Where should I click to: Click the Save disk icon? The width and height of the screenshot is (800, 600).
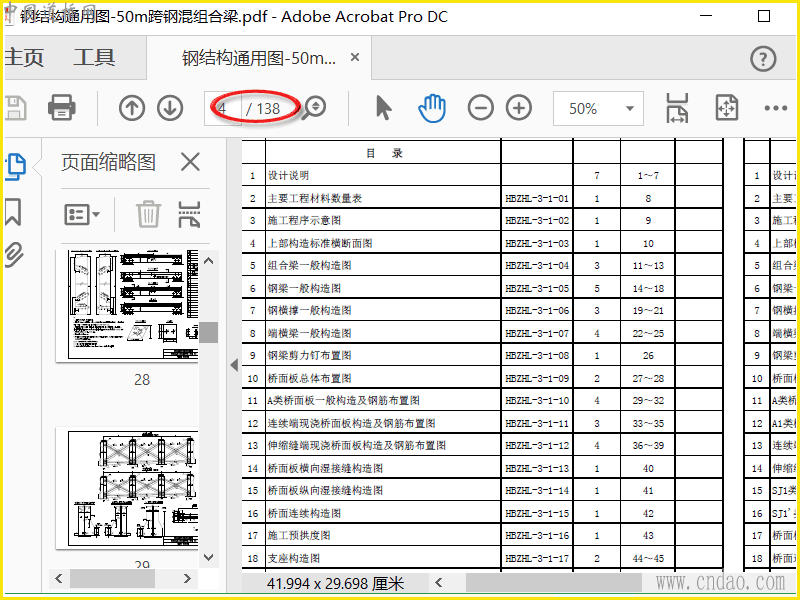point(15,108)
